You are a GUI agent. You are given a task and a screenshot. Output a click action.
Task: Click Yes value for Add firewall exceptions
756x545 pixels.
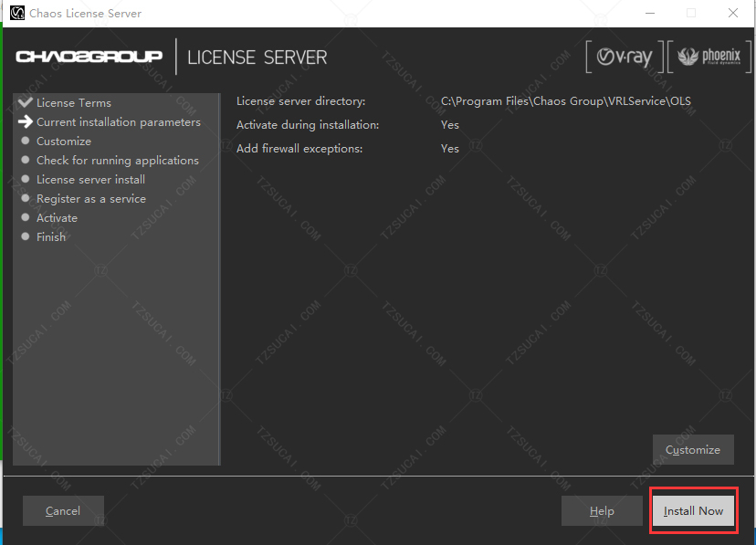(x=450, y=149)
